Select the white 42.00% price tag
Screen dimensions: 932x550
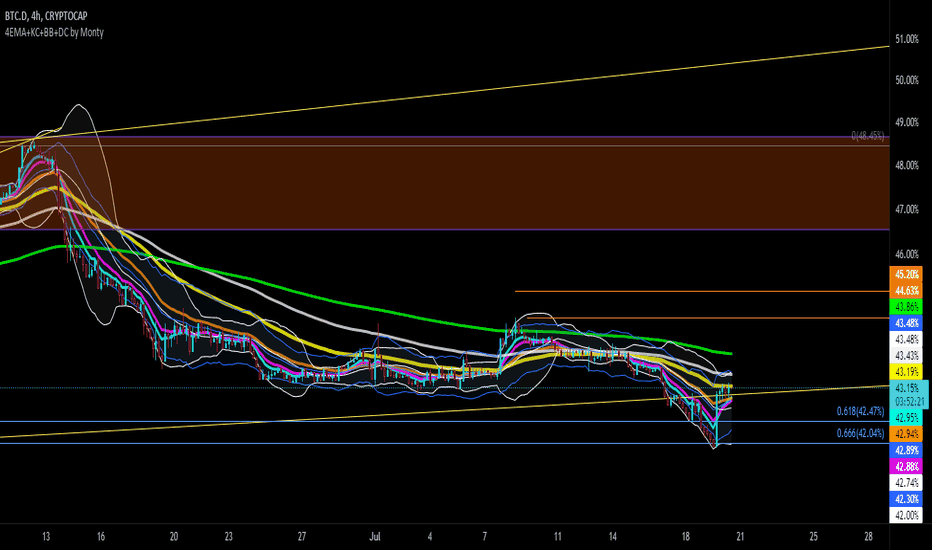(x=906, y=515)
